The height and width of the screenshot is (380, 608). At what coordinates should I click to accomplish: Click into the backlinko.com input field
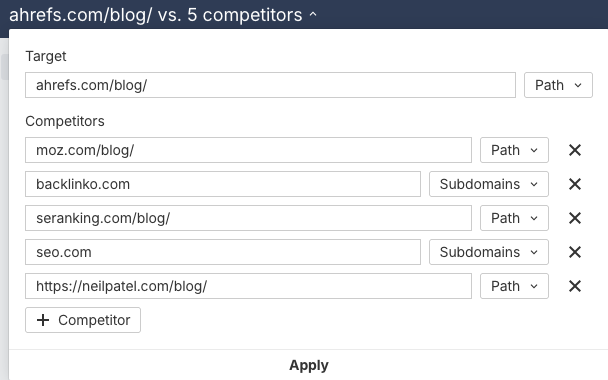click(223, 184)
